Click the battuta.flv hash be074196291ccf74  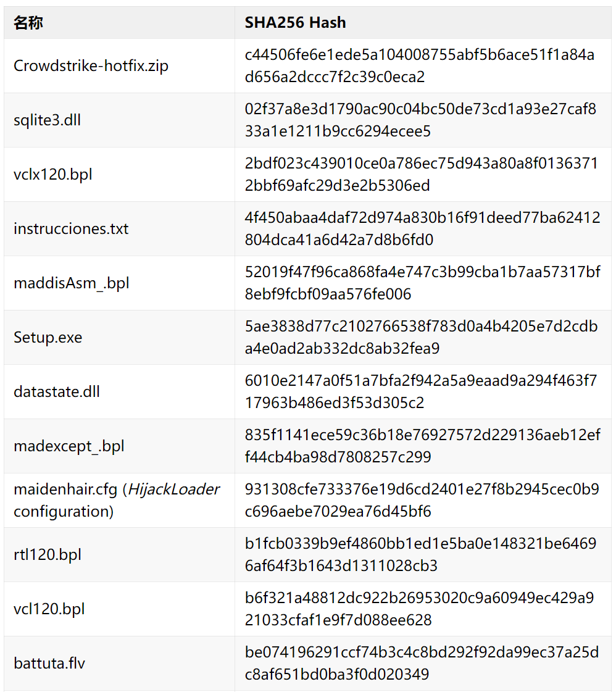click(x=422, y=663)
